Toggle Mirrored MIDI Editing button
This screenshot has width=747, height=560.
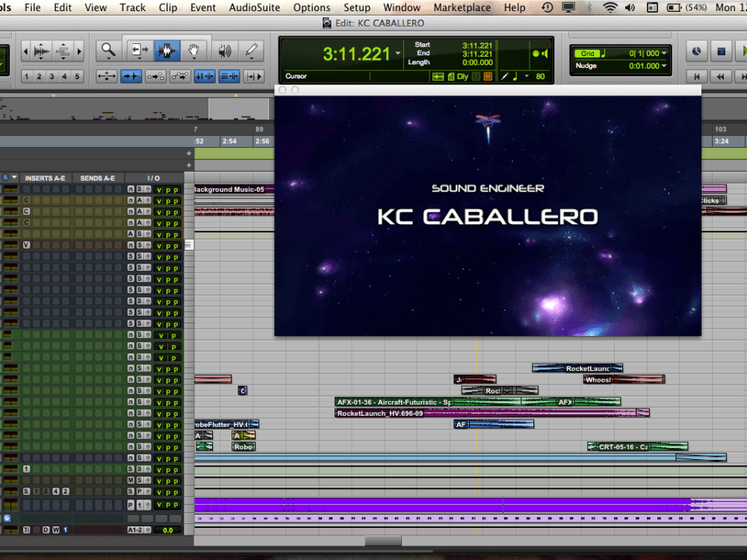coord(156,76)
